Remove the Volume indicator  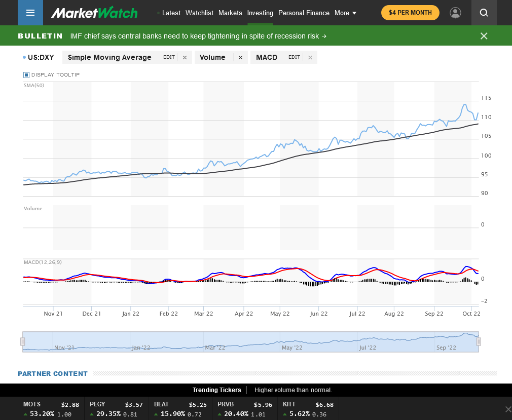coord(240,58)
